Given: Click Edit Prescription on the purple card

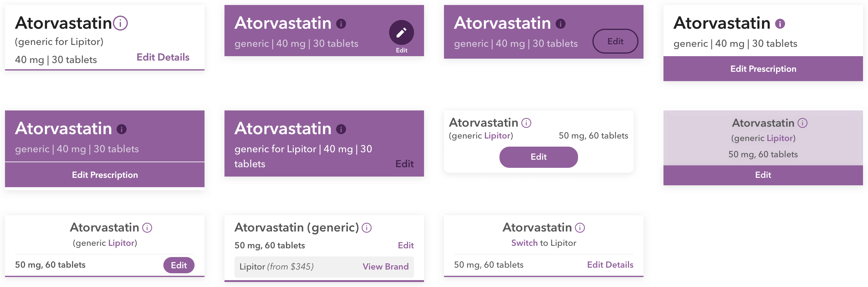Looking at the screenshot, I should pyautogui.click(x=105, y=175).
